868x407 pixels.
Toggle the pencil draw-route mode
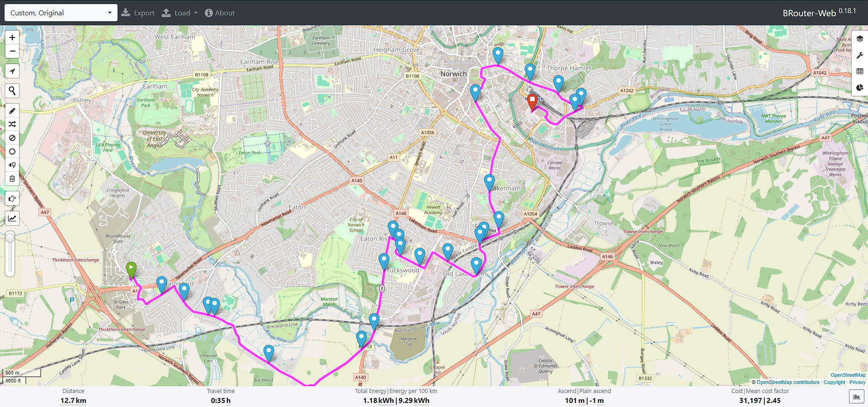[x=12, y=111]
